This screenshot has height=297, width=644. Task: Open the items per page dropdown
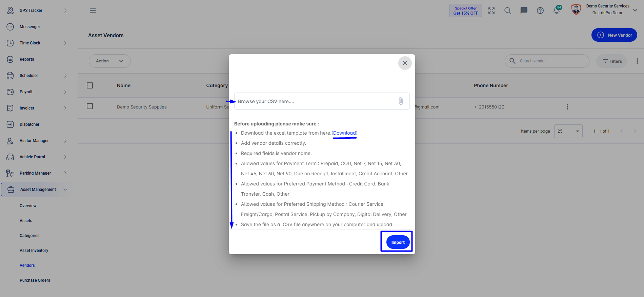tap(568, 131)
